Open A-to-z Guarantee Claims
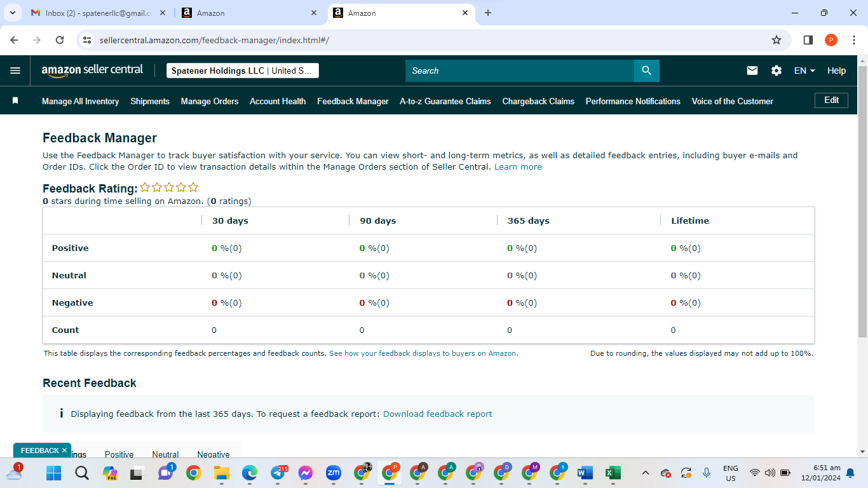 [445, 101]
